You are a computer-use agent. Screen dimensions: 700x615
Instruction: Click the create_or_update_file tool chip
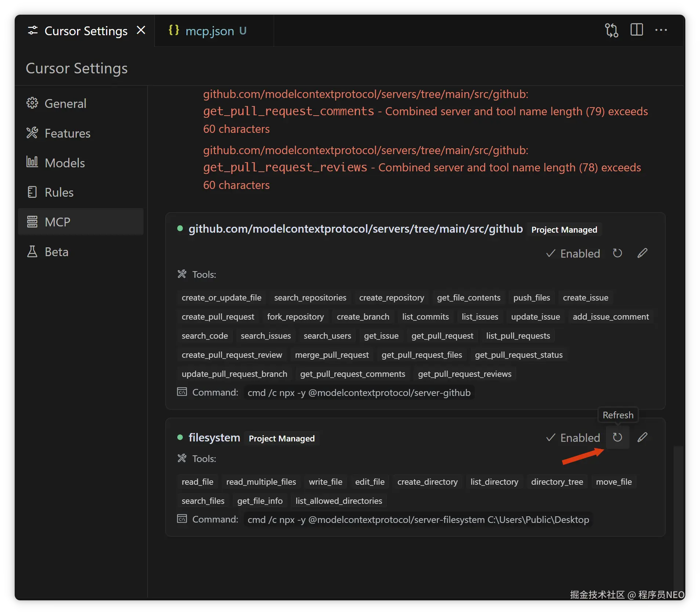[x=221, y=298]
